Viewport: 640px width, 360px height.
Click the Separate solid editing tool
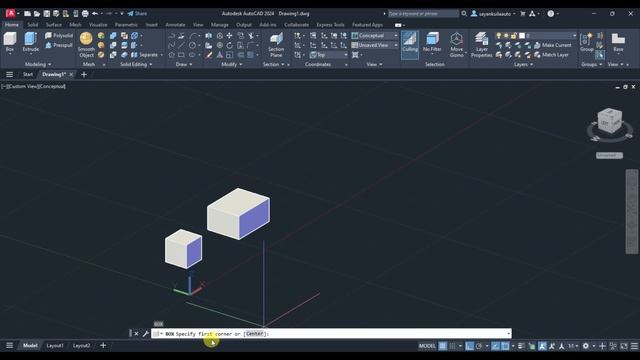tap(144, 55)
